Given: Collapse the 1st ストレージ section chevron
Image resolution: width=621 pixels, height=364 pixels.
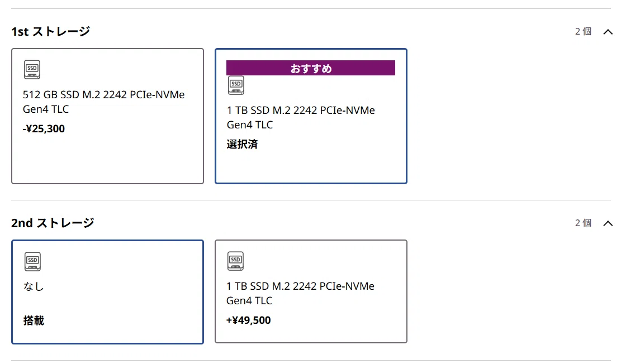Looking at the screenshot, I should [x=608, y=32].
